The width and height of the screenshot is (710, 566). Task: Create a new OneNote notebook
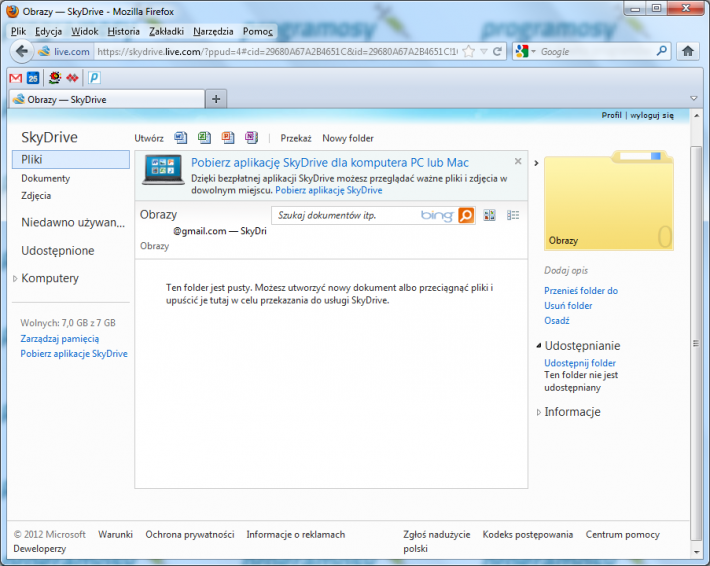pos(251,137)
